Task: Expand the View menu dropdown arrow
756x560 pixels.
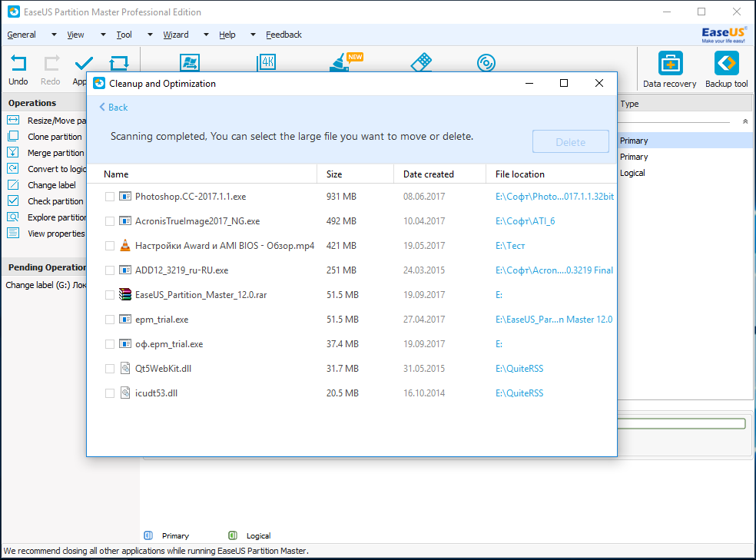Action: [103, 35]
